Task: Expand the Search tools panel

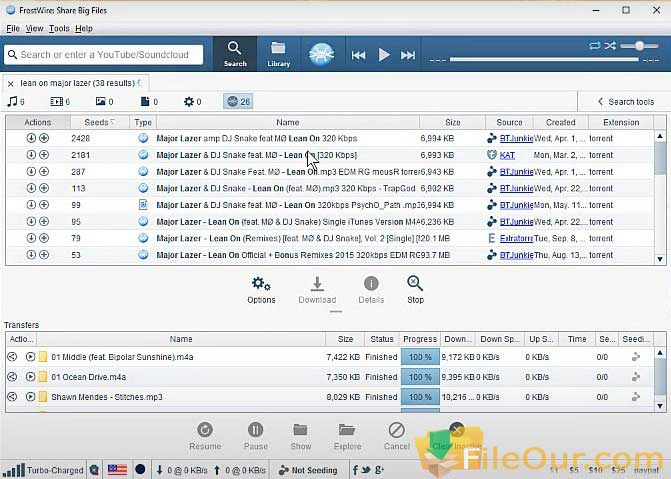Action: tap(625, 102)
